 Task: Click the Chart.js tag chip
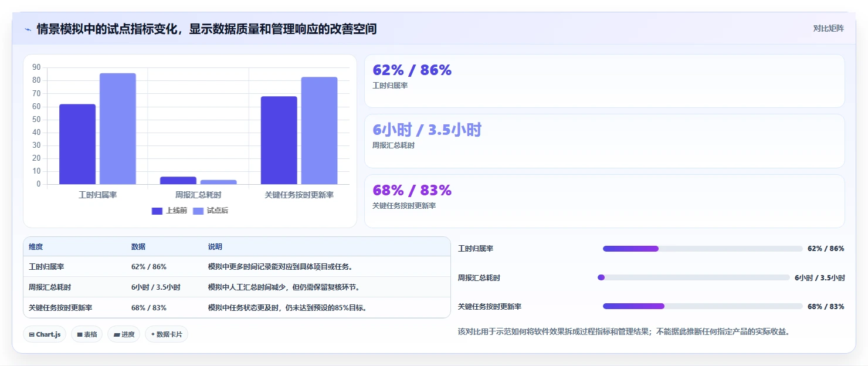pos(45,334)
